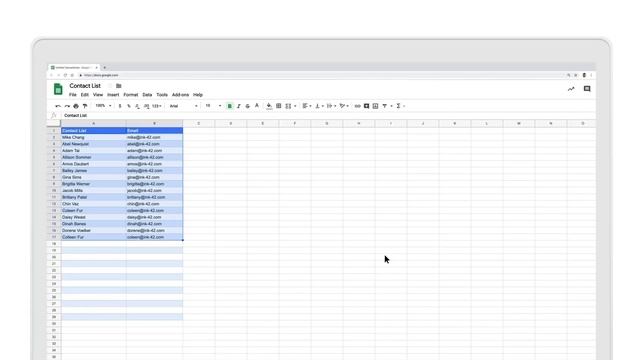Screen dimensions: 640x360
Task: Open the Insert menu
Action: click(x=113, y=95)
